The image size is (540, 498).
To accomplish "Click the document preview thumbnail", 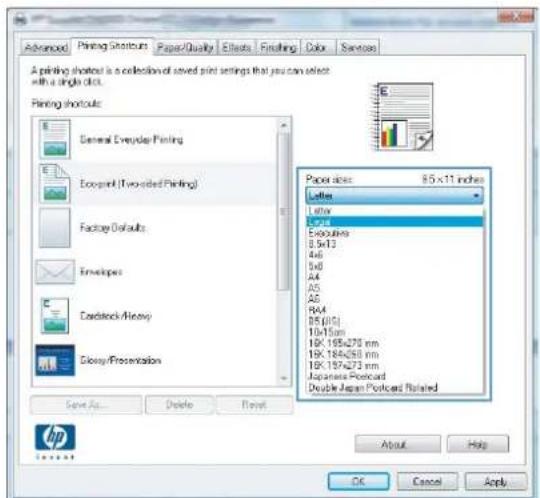I will click(402, 116).
